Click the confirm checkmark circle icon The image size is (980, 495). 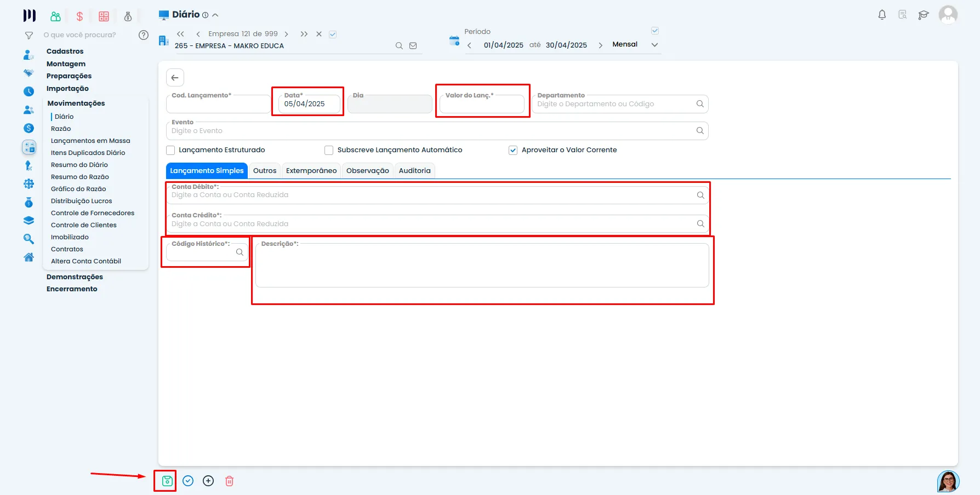click(x=188, y=481)
